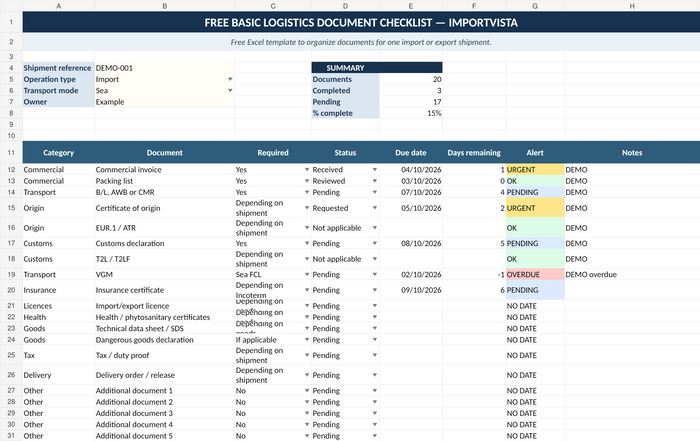
Task: Select due date 04/10/2026 cell
Action: (411, 170)
